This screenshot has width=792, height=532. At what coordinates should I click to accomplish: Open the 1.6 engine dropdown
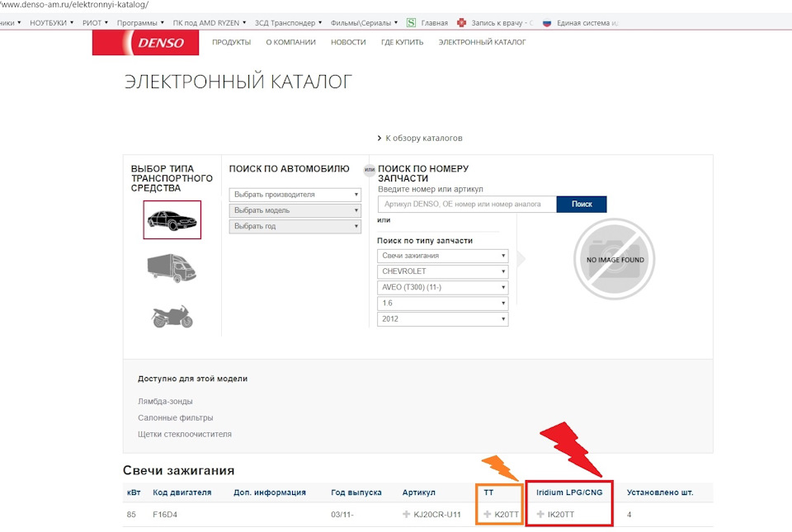pyautogui.click(x=442, y=304)
